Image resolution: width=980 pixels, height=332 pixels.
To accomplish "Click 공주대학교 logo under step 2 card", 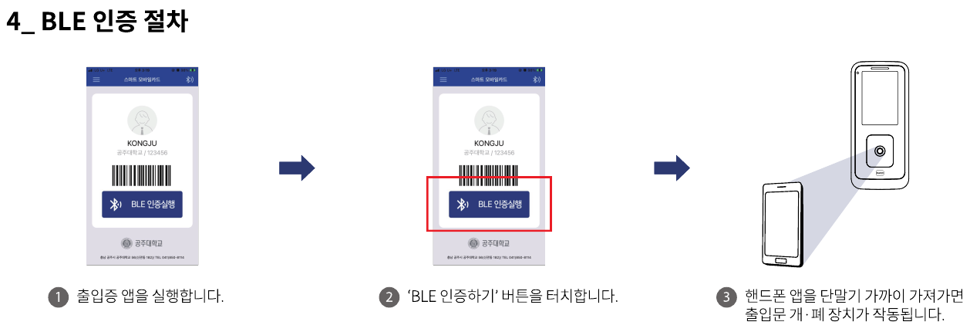I will click(490, 242).
